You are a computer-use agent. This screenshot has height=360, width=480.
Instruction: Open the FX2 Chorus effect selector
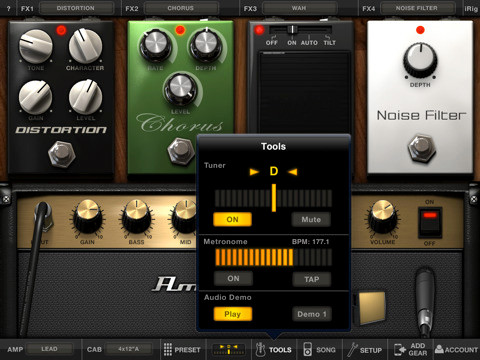click(181, 8)
